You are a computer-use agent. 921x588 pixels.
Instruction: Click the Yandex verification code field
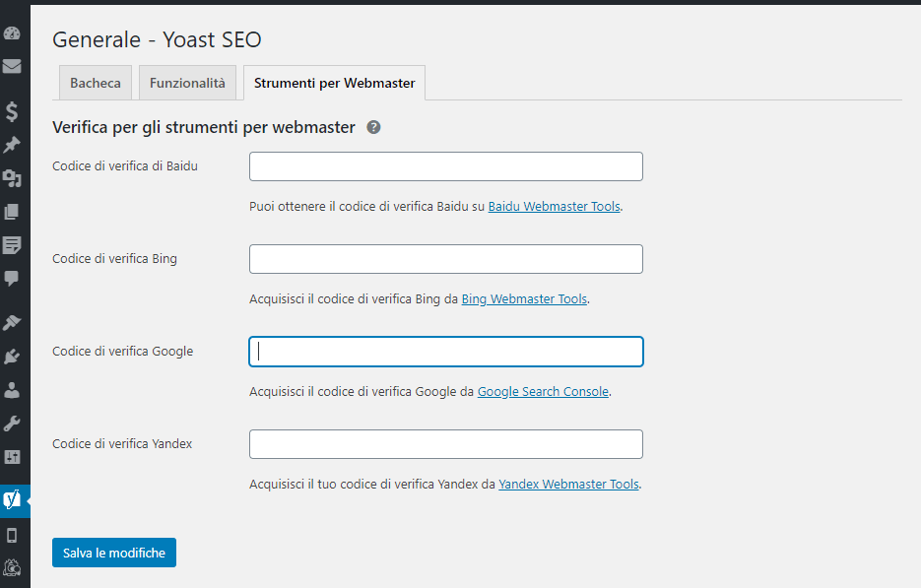point(445,444)
